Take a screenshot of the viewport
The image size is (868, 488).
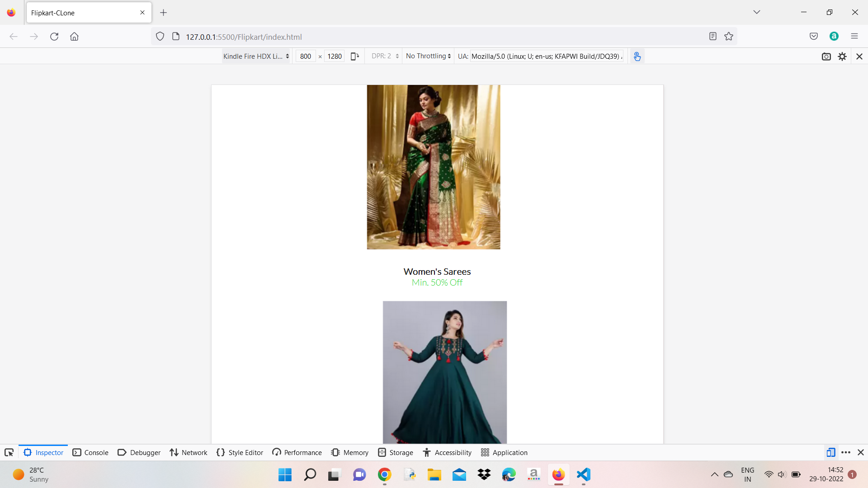pyautogui.click(x=826, y=56)
